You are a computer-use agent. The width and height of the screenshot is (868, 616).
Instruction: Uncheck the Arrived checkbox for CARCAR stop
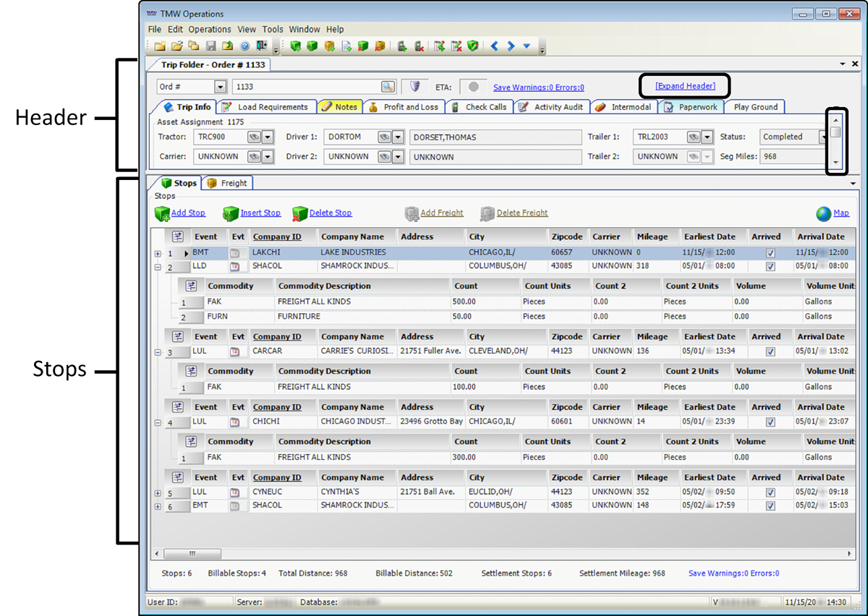tap(770, 351)
